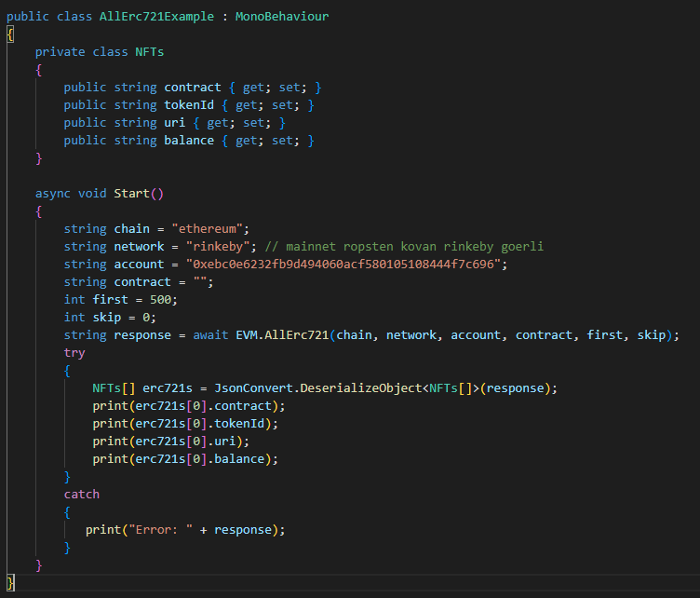This screenshot has height=598, width=700.
Task: Click the tokenId property declaration
Action: point(189,105)
